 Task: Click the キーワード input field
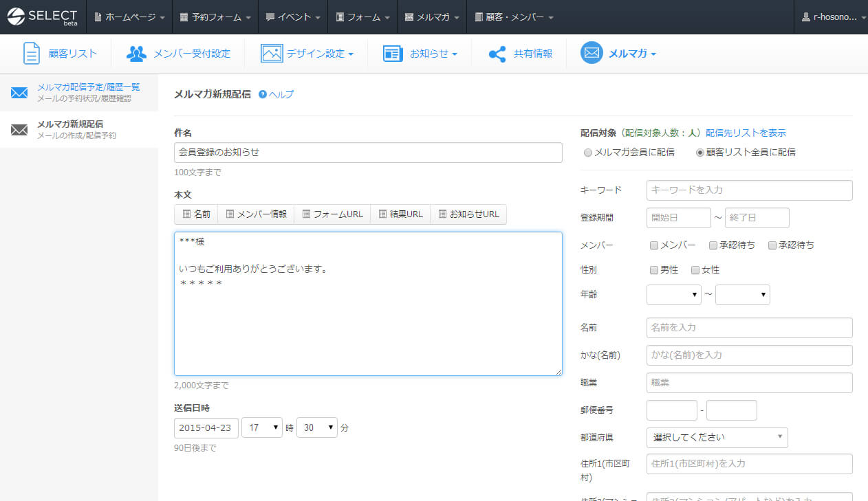tap(749, 190)
